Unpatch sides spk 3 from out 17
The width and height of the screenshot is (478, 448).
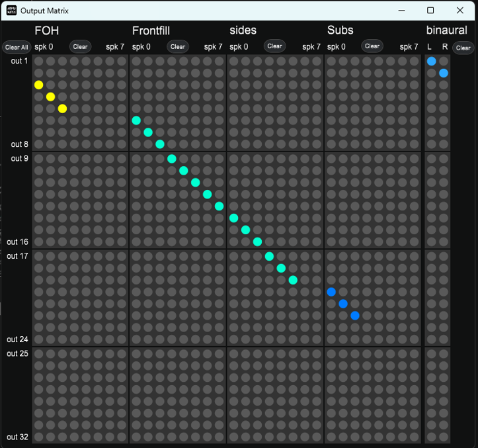coord(269,256)
